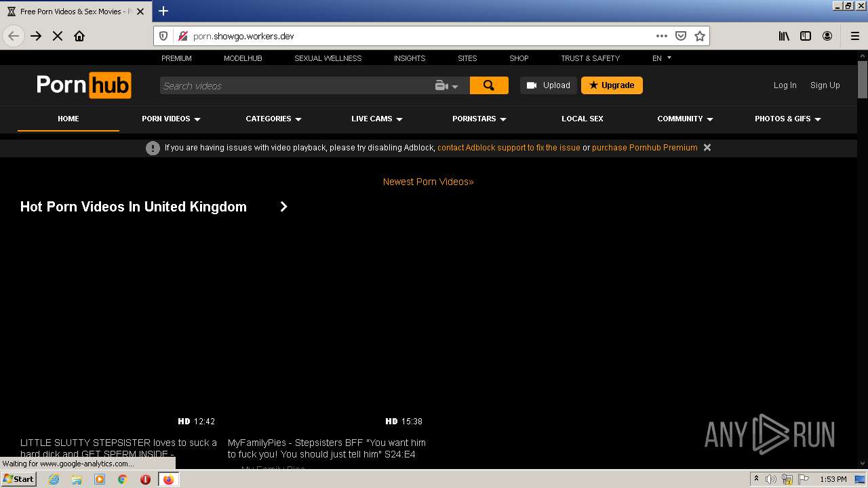Open the Premium top-bar link
This screenshot has height=488, width=868.
pos(176,58)
